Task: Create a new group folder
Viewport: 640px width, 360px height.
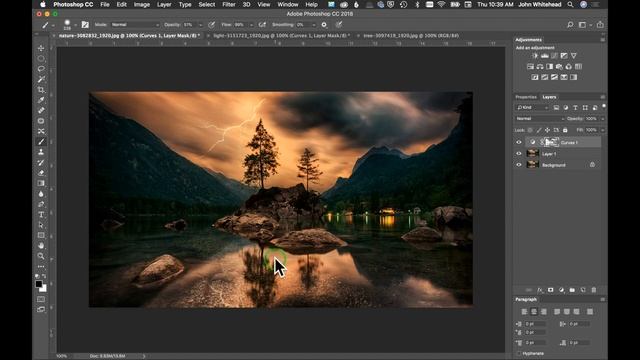Action: (x=572, y=290)
